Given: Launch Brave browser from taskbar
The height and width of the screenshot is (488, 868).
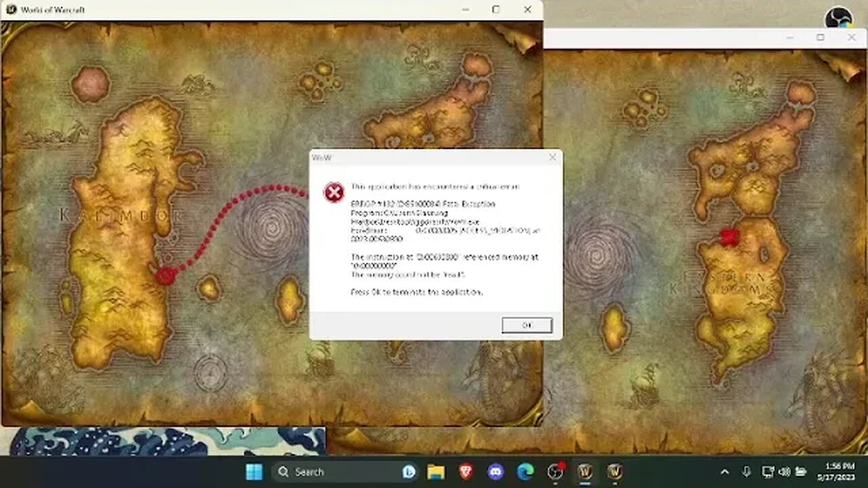Looking at the screenshot, I should [466, 472].
